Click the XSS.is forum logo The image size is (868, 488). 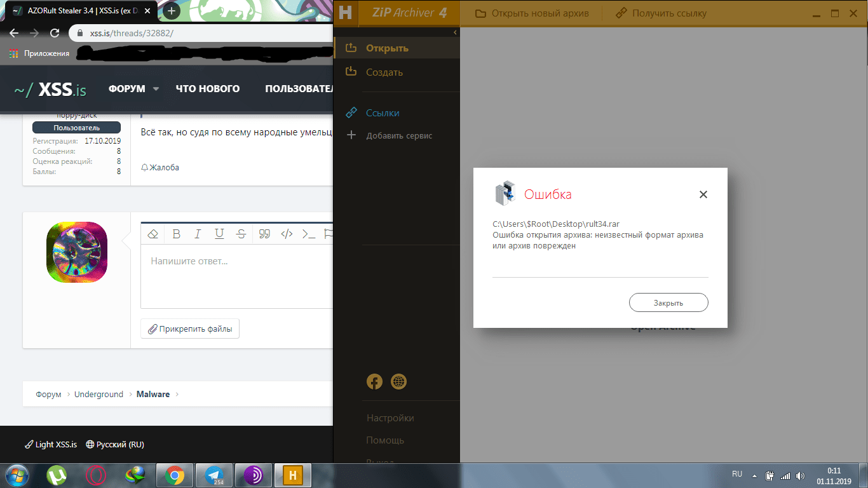(x=50, y=90)
